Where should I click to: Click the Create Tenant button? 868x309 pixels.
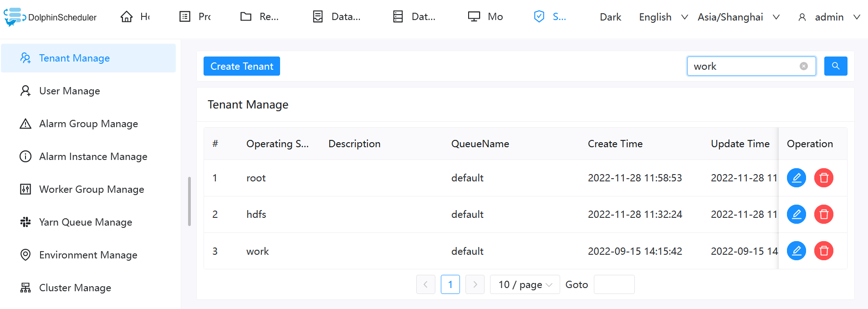(242, 66)
